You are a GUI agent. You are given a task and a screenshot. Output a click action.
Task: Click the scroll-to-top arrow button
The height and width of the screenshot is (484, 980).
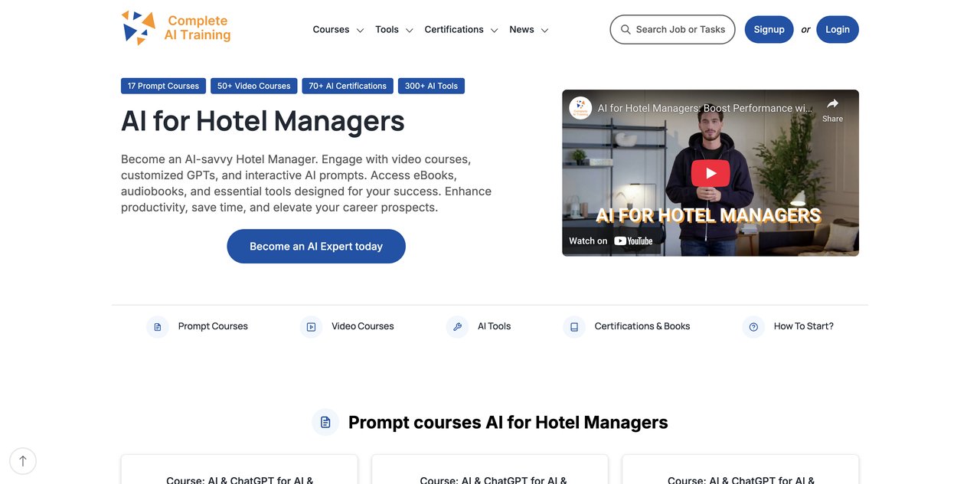click(23, 461)
